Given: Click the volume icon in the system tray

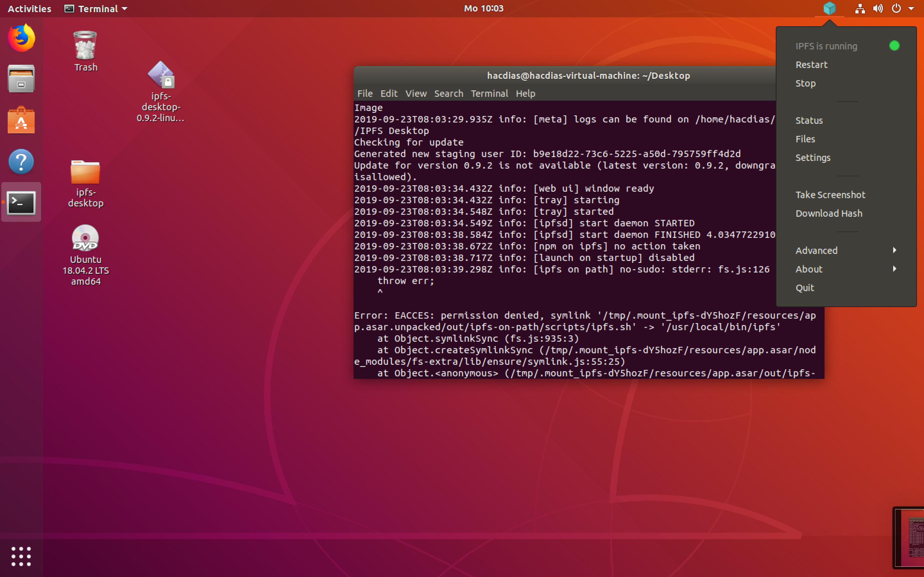Looking at the screenshot, I should click(877, 8).
